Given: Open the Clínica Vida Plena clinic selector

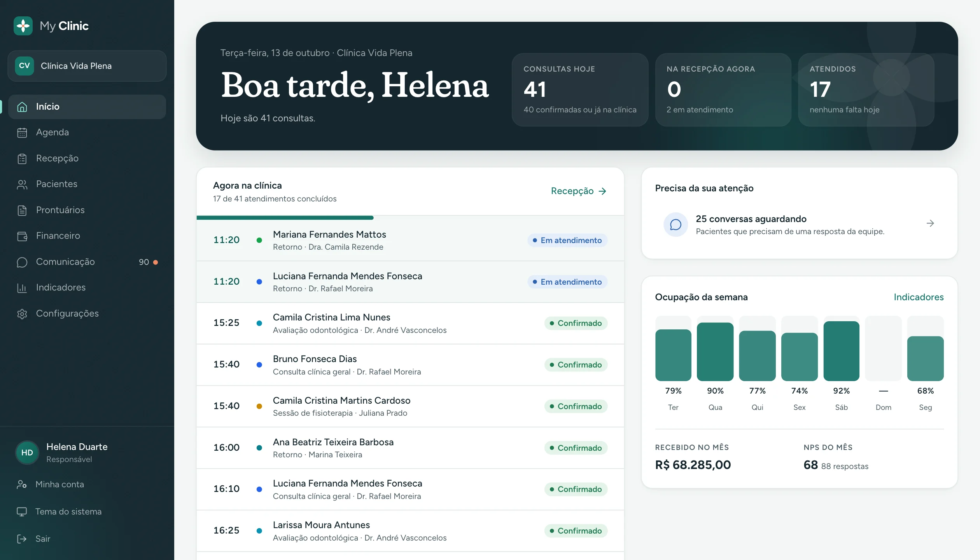Looking at the screenshot, I should tap(87, 66).
